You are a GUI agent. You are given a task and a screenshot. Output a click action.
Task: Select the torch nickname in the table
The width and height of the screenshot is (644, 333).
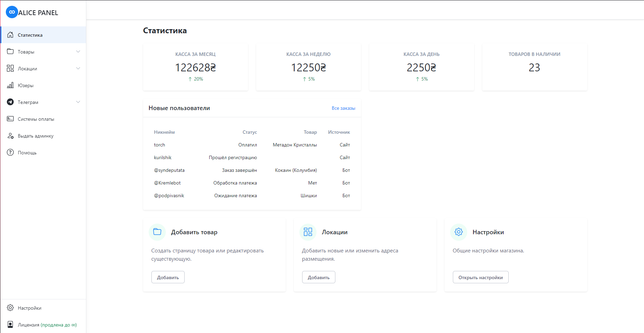coord(160,145)
